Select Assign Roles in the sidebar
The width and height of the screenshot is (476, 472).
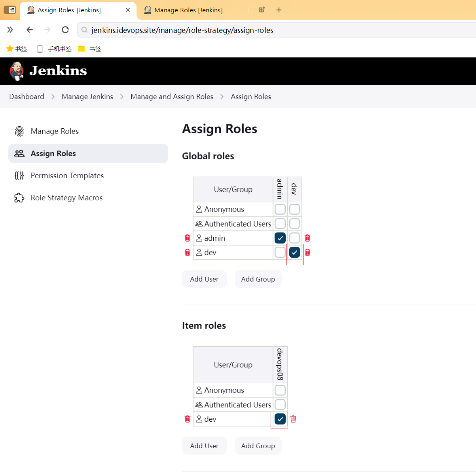click(88, 153)
